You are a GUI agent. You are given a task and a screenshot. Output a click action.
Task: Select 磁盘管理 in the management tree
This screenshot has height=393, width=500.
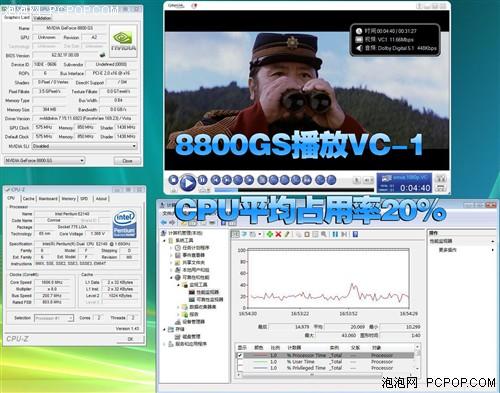click(191, 337)
